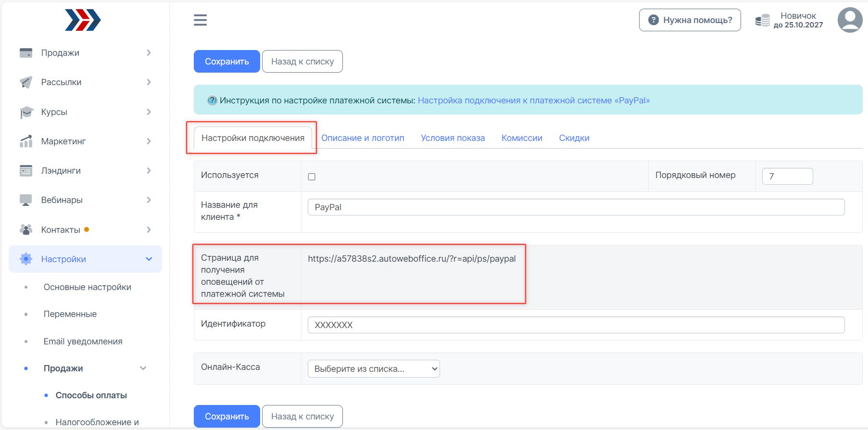The width and height of the screenshot is (868, 430).
Task: Click the Нужна помощь button
Action: (690, 20)
